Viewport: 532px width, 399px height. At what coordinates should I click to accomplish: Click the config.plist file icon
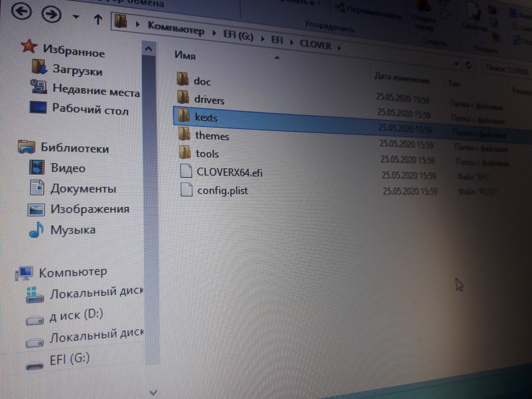pyautogui.click(x=186, y=189)
